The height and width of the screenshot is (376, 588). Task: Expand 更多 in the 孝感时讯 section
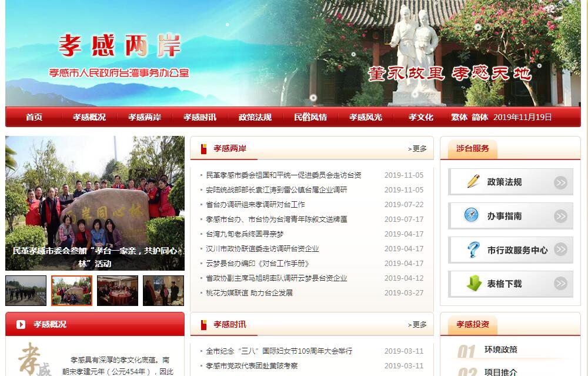point(417,325)
